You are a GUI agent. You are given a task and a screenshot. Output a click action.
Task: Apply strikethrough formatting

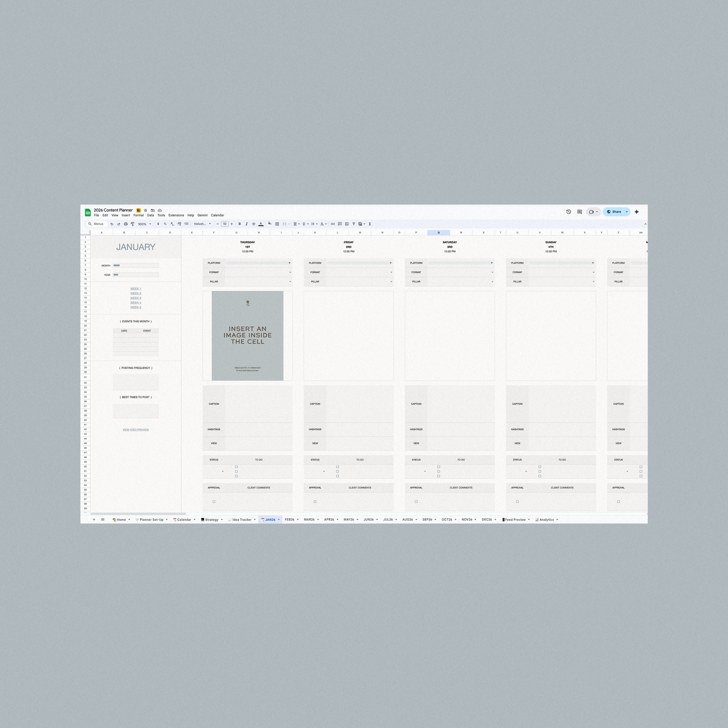(x=253, y=224)
